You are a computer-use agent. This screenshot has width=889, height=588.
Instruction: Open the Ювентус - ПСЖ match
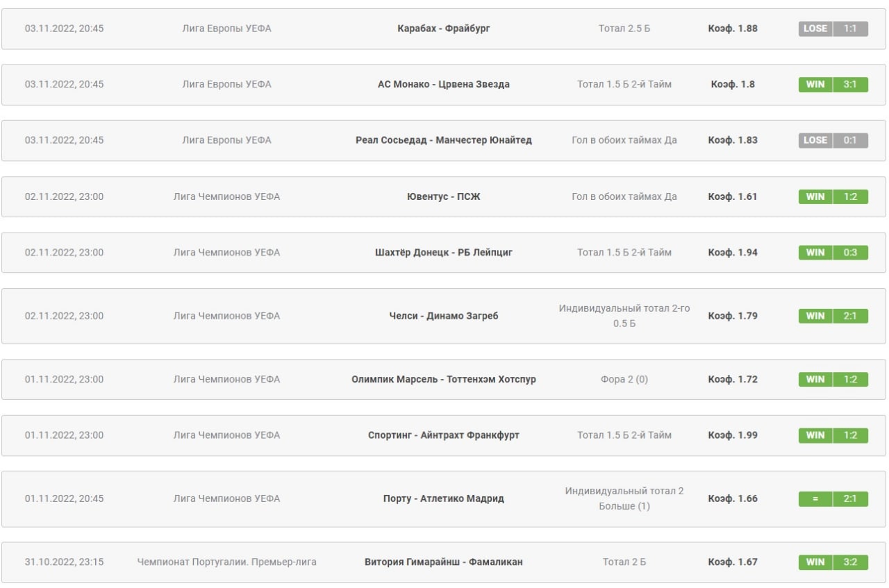tap(443, 196)
